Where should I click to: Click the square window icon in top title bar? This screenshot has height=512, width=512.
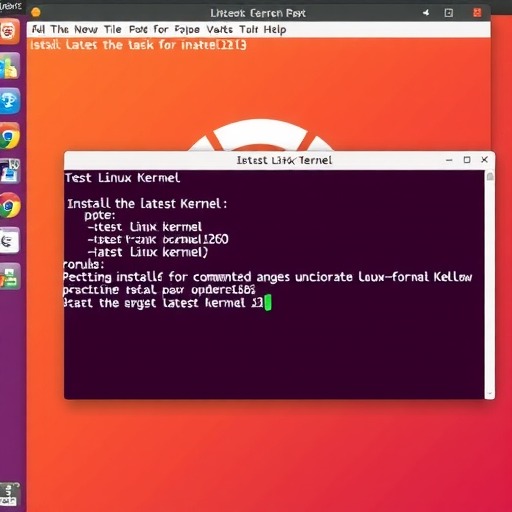449,13
